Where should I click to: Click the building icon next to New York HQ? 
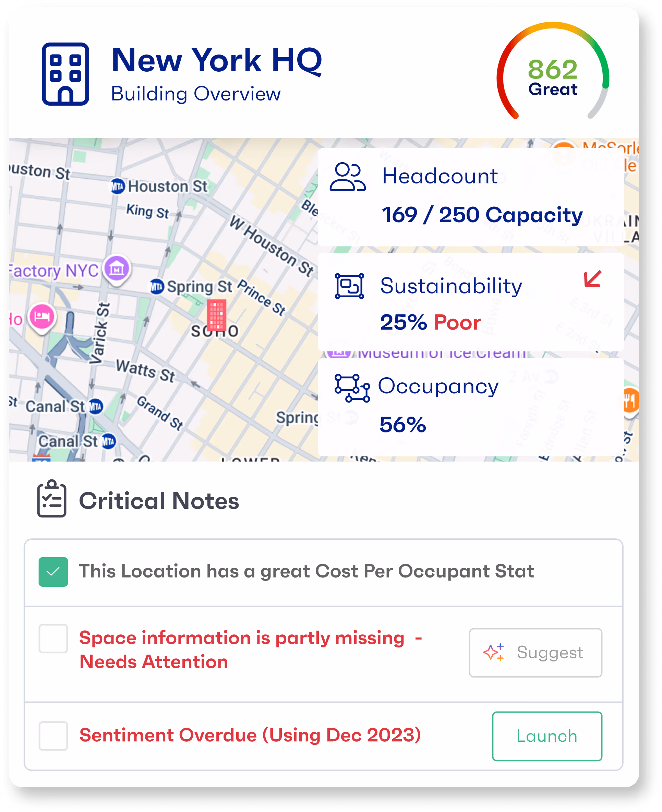[65, 74]
